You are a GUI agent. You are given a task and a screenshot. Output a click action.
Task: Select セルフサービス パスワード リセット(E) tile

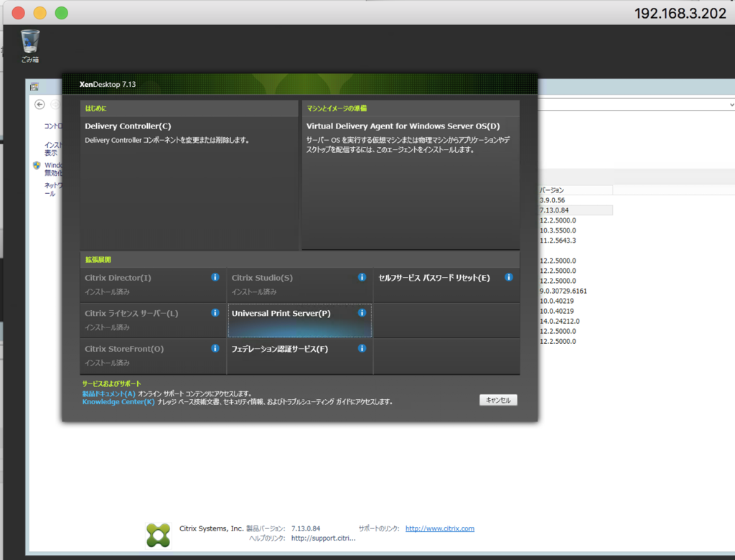446,285
